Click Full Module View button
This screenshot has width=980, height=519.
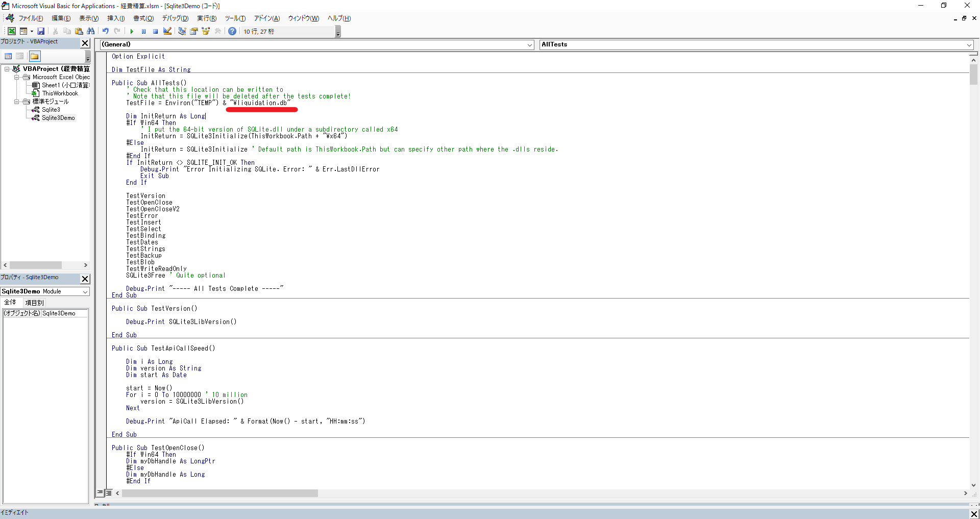tap(108, 493)
